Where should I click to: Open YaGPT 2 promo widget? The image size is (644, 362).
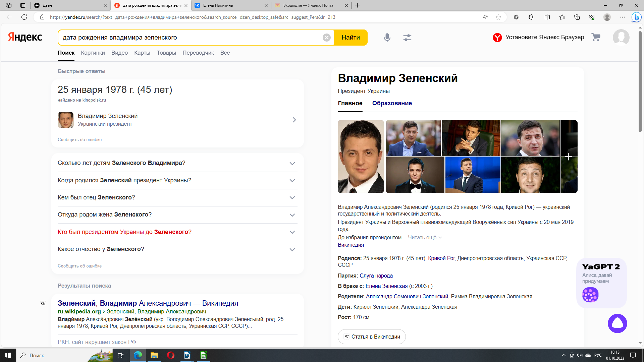[x=601, y=283]
